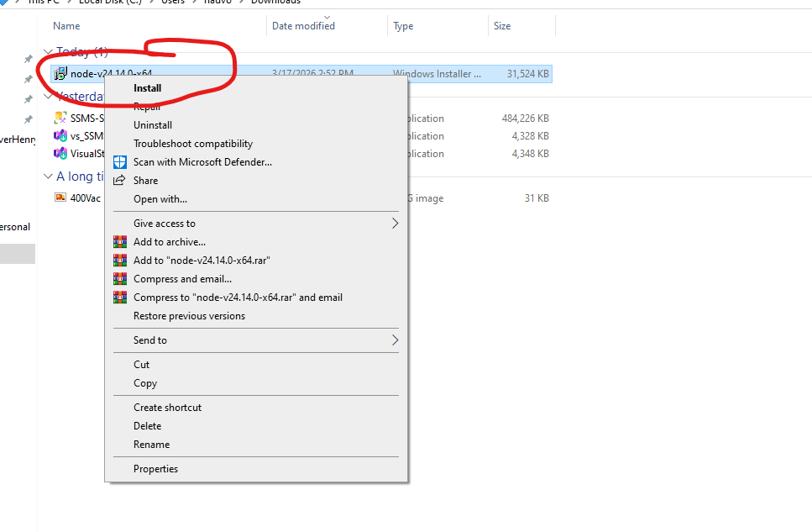The image size is (812, 532).
Task: Select Uninstall in the context menu
Action: [153, 125]
